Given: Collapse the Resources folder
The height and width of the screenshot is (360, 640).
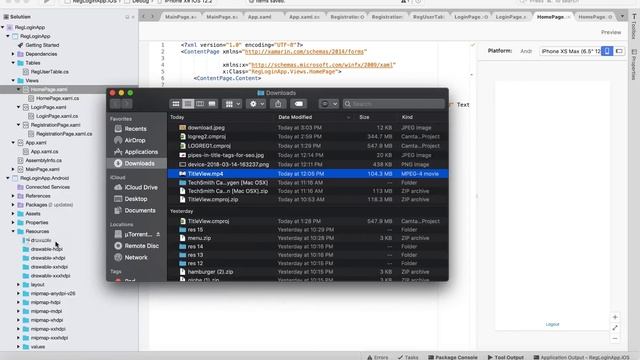Looking at the screenshot, I should (x=13, y=231).
